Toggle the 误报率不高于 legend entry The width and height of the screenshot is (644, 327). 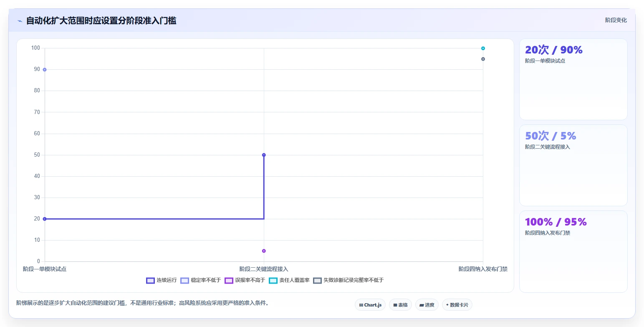click(245, 280)
